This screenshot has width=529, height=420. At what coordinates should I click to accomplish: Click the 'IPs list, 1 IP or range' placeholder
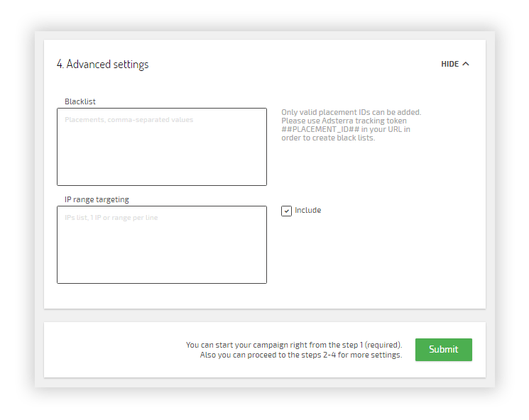(111, 218)
